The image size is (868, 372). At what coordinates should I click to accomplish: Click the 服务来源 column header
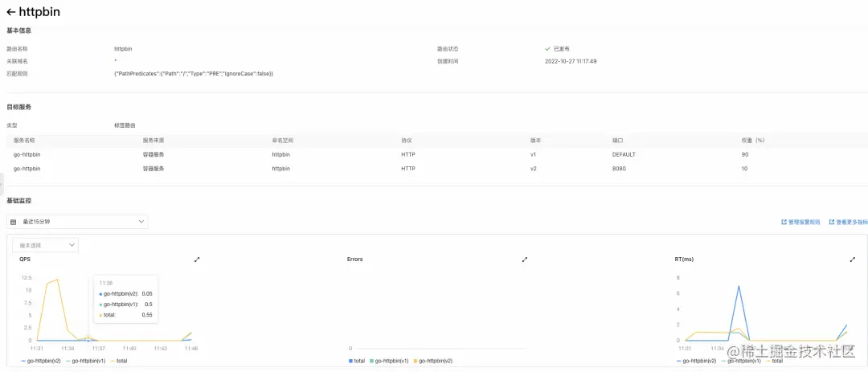(x=154, y=141)
